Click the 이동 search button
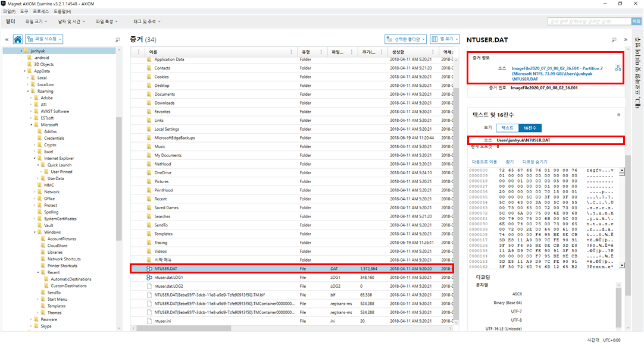Image resolution: width=644 pixels, height=349 pixels. click(x=636, y=21)
